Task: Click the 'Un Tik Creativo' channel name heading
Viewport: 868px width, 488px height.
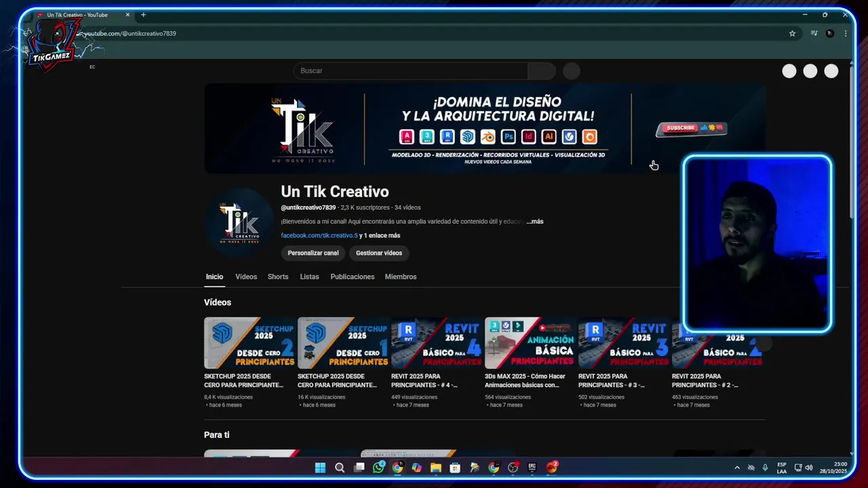Action: (335, 192)
